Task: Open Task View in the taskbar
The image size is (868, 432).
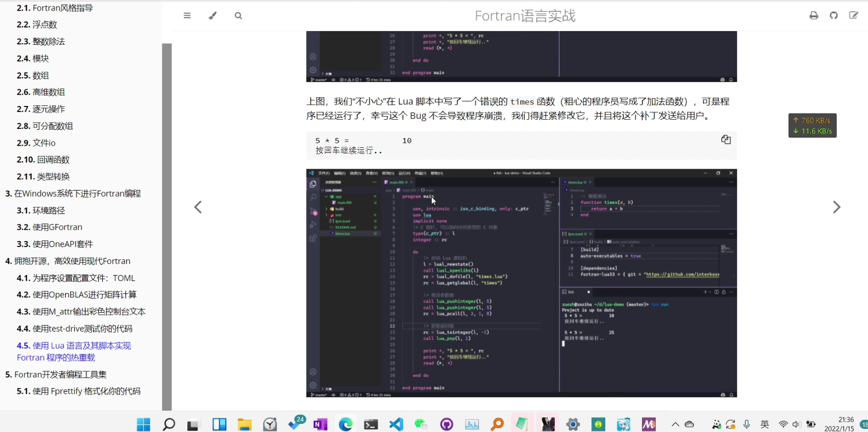Action: [193, 424]
